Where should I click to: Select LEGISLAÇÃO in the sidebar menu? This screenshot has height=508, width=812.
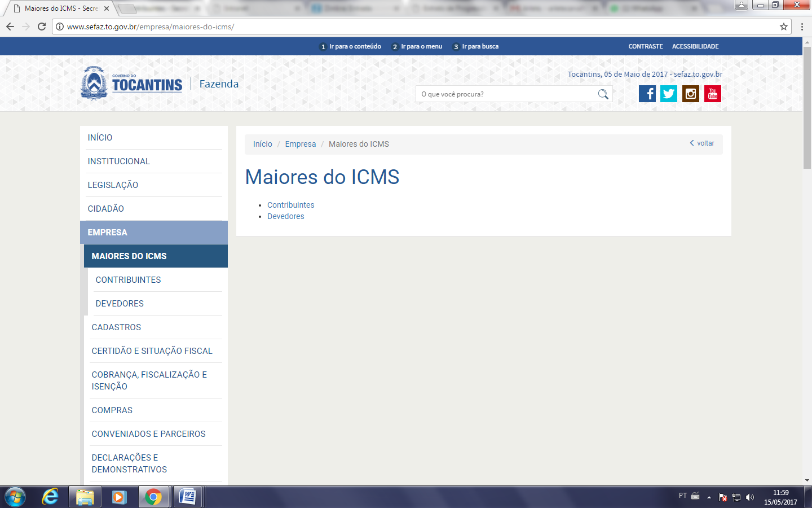113,185
